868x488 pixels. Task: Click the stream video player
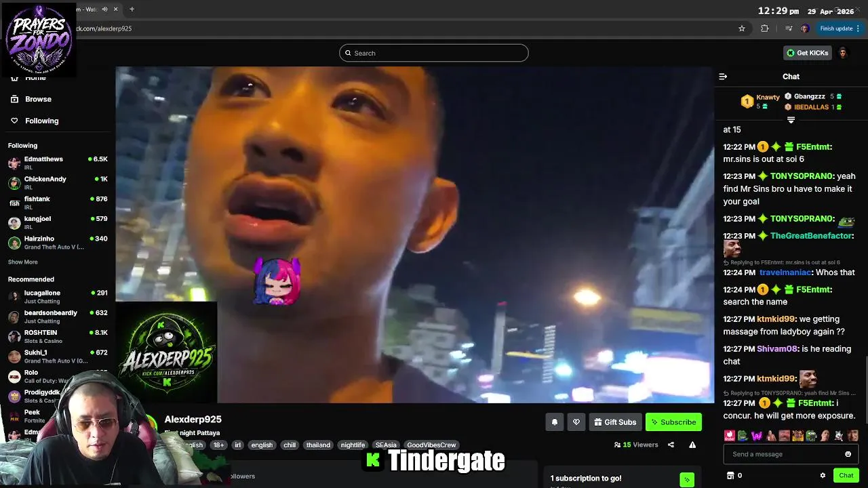(414, 235)
